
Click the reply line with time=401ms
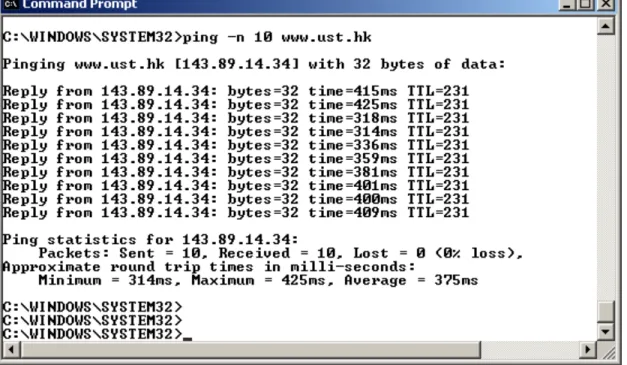236,186
